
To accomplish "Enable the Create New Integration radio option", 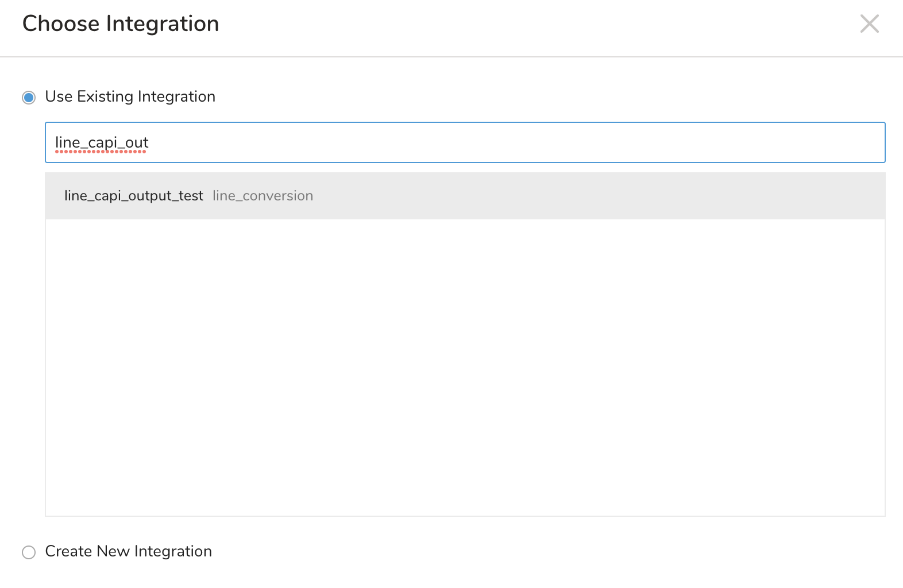I will click(x=29, y=552).
